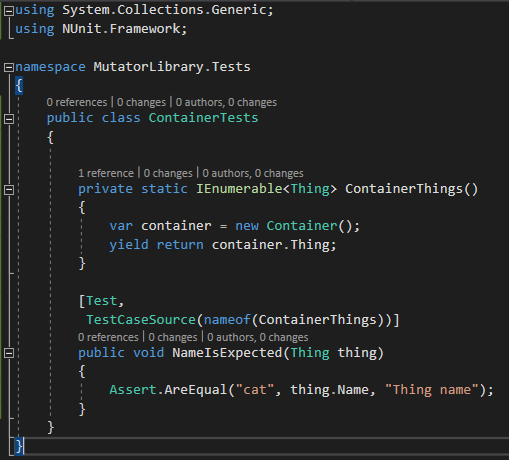Viewport: 509px width, 460px height.
Task: Click 'Thing' parameter type in NameIsExpected
Action: click(x=310, y=353)
